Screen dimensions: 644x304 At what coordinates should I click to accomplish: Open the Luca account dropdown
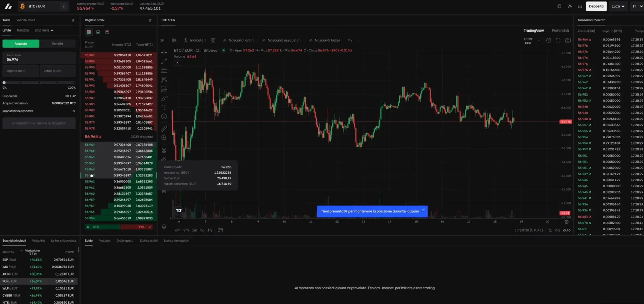[x=618, y=6]
